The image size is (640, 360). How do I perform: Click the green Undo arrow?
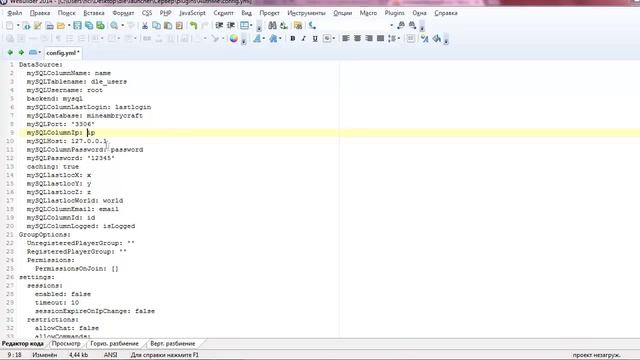pyautogui.click(x=193, y=26)
